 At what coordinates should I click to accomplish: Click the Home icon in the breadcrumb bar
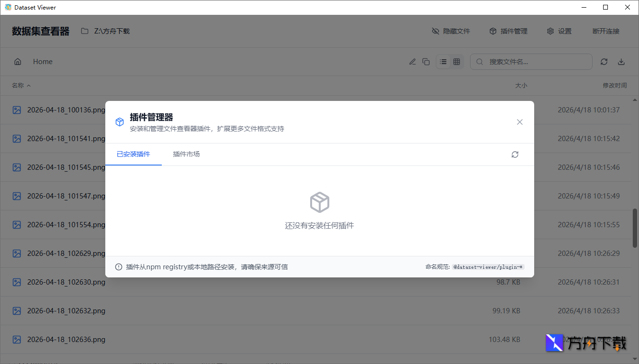pyautogui.click(x=18, y=61)
